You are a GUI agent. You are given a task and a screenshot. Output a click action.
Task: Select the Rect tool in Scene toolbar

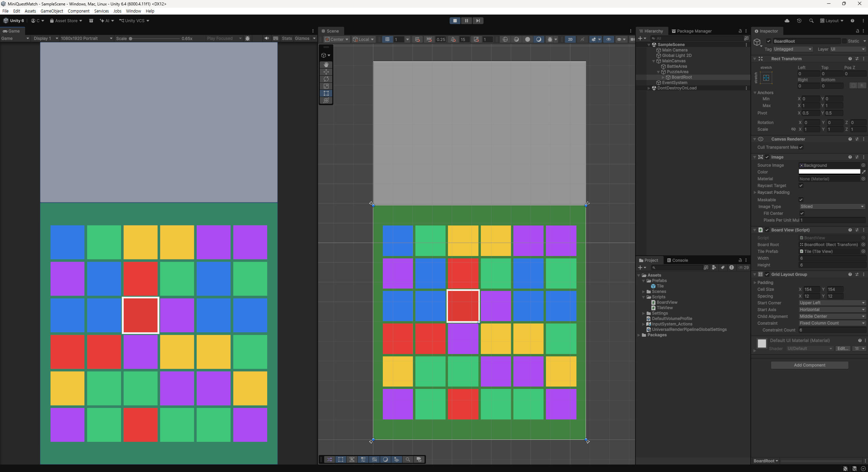click(x=326, y=93)
